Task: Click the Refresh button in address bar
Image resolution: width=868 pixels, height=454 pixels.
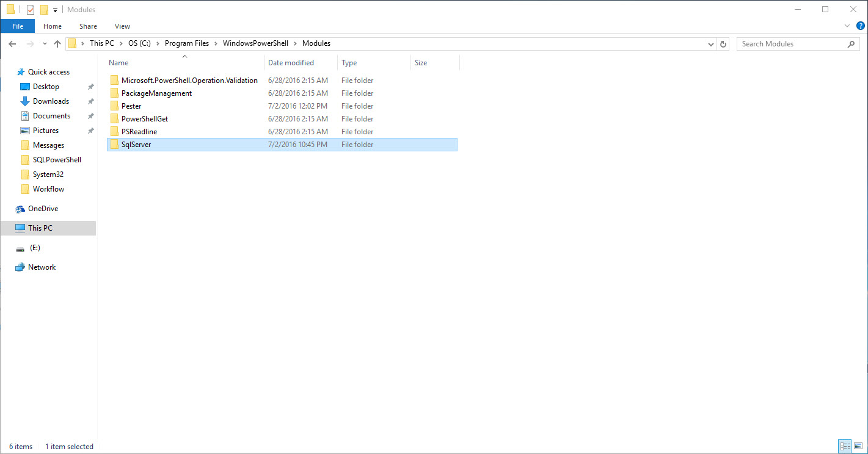Action: point(724,44)
